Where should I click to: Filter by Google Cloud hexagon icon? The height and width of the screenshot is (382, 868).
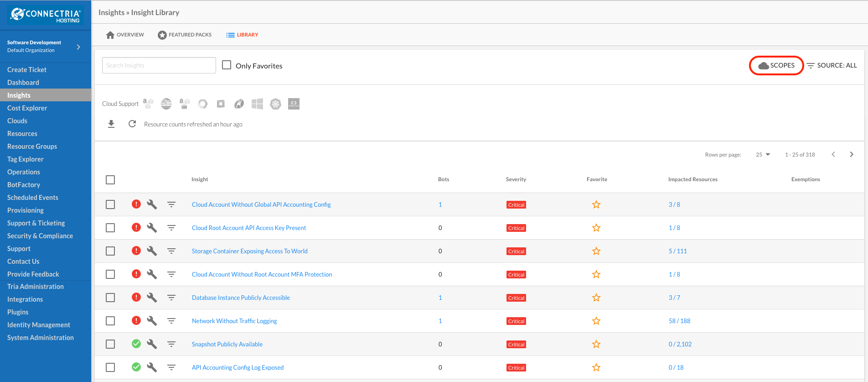pyautogui.click(x=203, y=104)
